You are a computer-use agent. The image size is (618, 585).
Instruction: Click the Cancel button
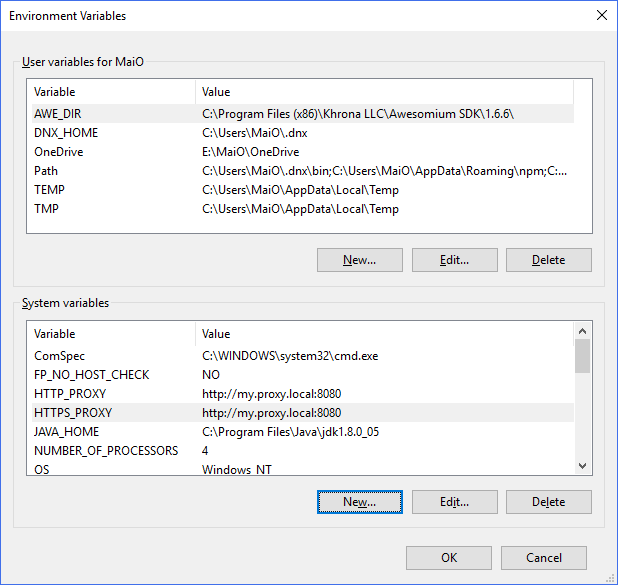pyautogui.click(x=544, y=558)
